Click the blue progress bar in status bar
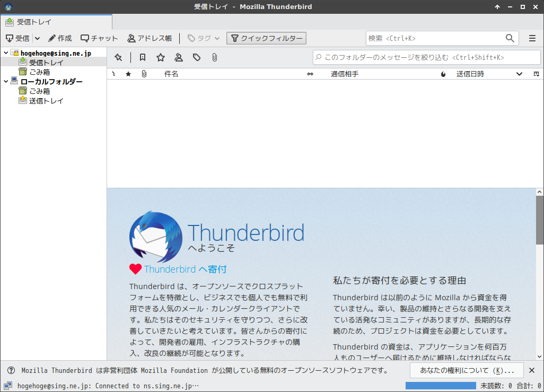The image size is (544, 392). click(441, 386)
